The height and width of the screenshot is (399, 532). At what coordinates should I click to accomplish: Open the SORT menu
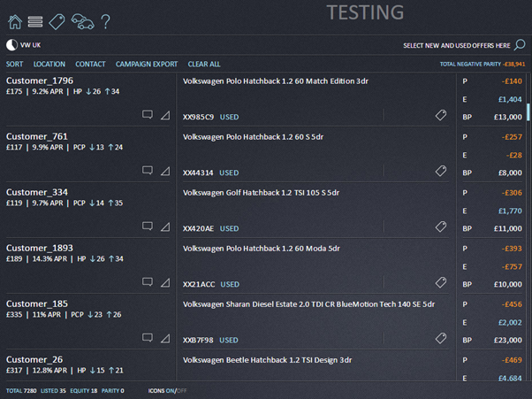[x=15, y=65]
